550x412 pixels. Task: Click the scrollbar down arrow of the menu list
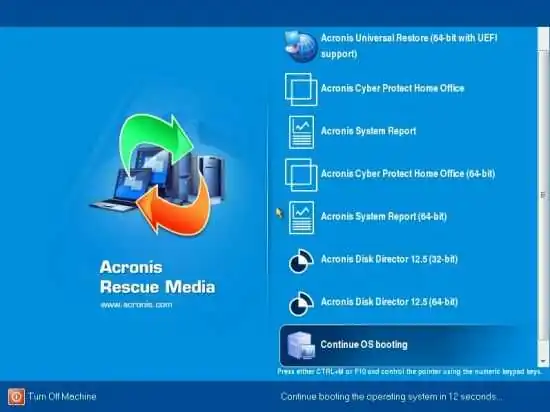click(x=543, y=361)
